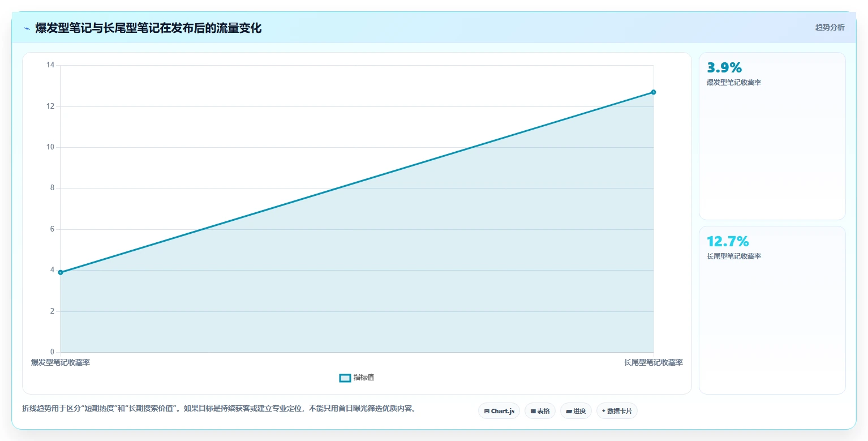This screenshot has height=441, width=868.
Task: Click the 长尾型笔记 data point on the line
Action: click(653, 92)
